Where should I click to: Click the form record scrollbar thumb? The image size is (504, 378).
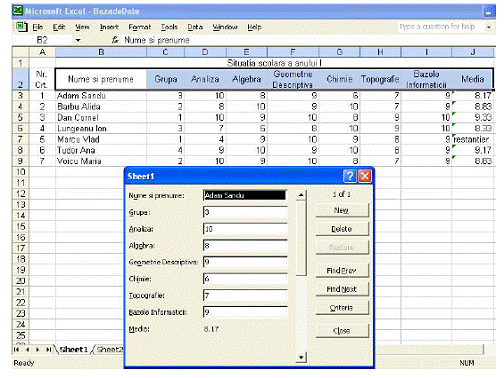click(301, 238)
